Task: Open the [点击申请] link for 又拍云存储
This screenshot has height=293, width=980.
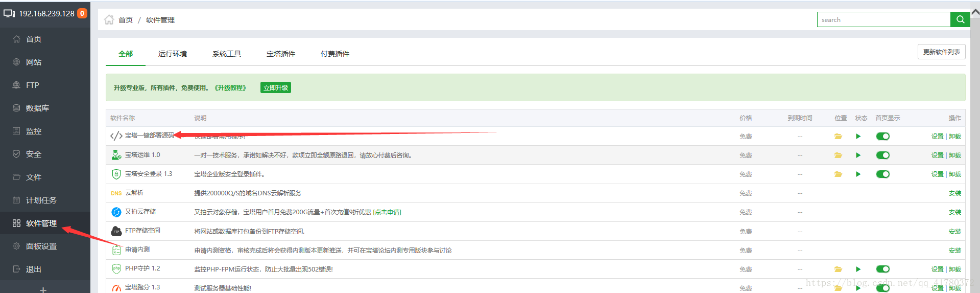Action: (x=387, y=212)
